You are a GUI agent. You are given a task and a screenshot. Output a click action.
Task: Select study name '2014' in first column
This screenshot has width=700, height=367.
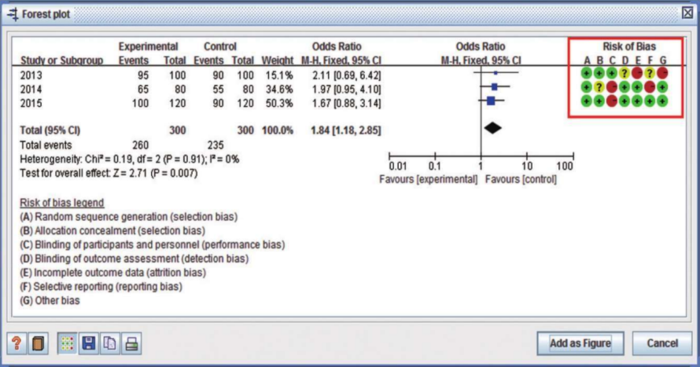coord(31,89)
